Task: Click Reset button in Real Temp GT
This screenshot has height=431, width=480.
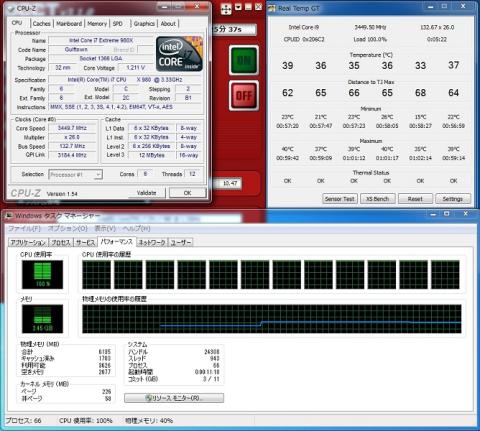Action: click(x=415, y=199)
